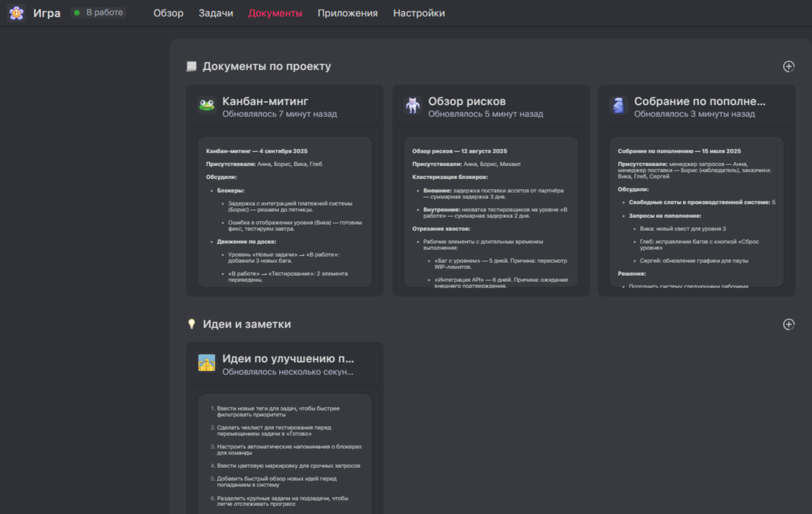Click the picture icon on Идеи по улучшению card
Screen dimensions: 812x514
[207, 363]
